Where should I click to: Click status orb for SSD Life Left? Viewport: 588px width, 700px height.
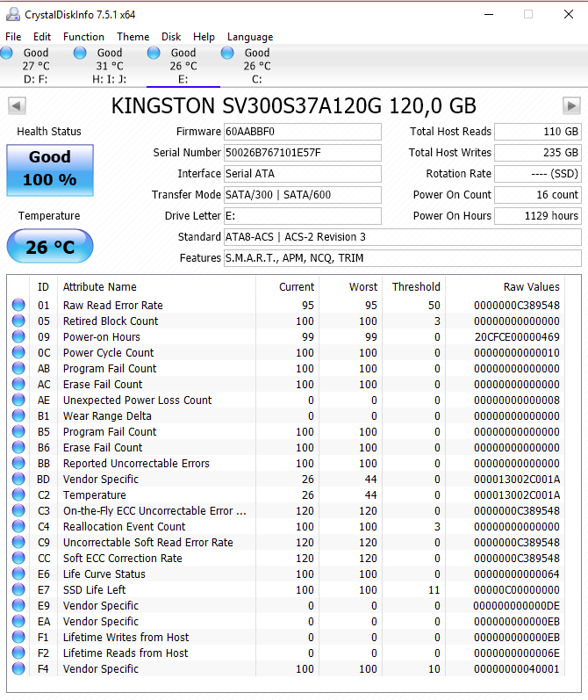click(18, 589)
